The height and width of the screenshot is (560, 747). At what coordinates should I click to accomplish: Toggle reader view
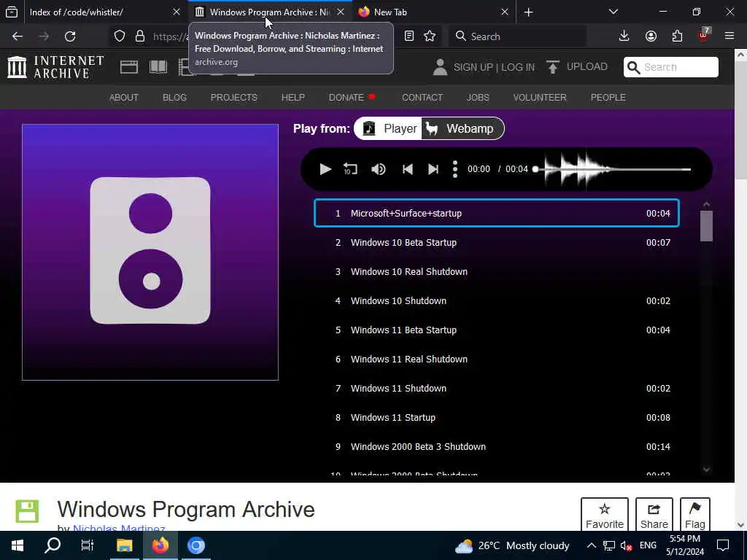[409, 36]
